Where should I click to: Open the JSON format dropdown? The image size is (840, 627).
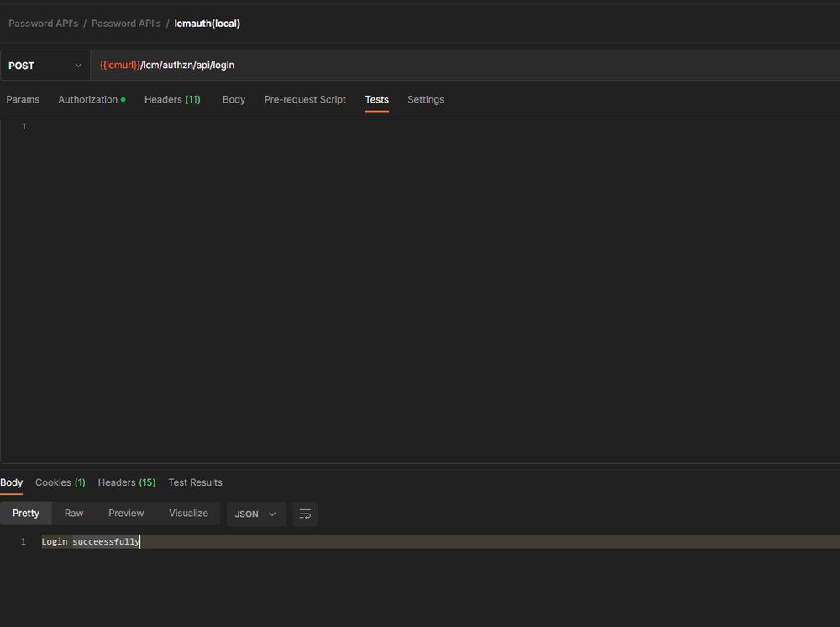click(x=256, y=514)
